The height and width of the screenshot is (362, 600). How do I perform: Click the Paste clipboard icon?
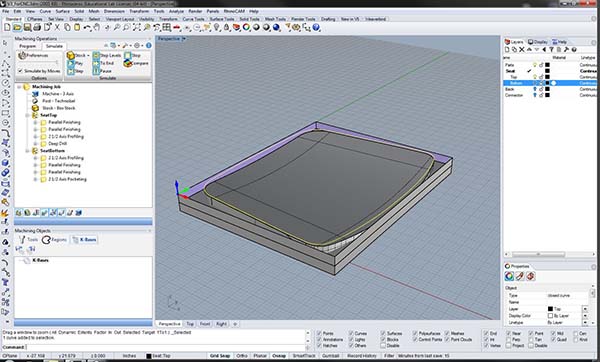click(x=77, y=28)
